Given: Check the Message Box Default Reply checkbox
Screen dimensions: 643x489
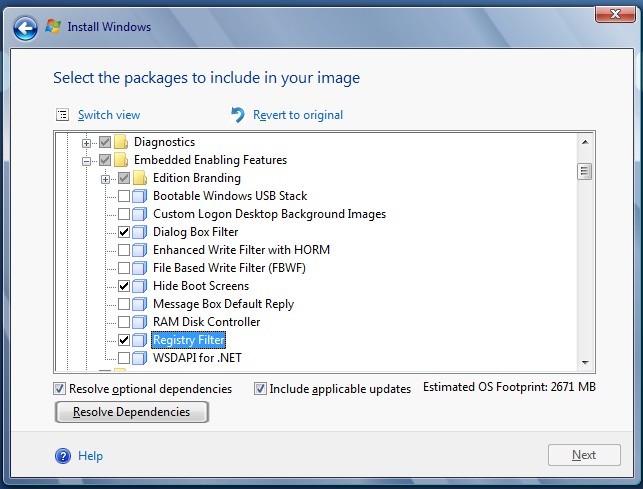Looking at the screenshot, I should click(124, 304).
